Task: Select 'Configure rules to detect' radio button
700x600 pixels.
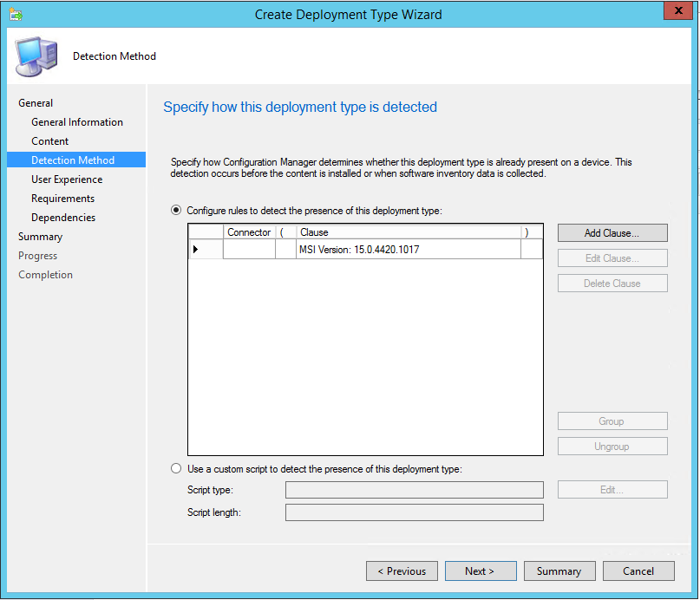Action: tap(177, 211)
